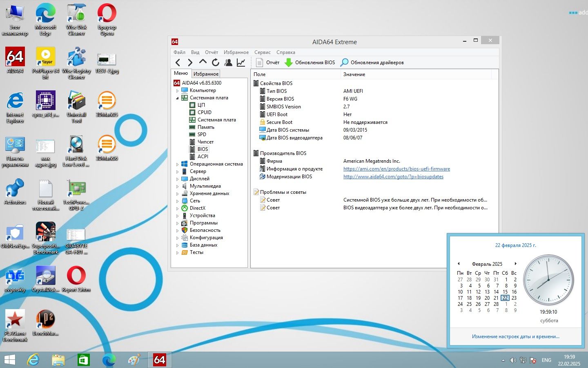
Task: Go forward with the AIDA64 forward arrow
Action: click(x=190, y=63)
